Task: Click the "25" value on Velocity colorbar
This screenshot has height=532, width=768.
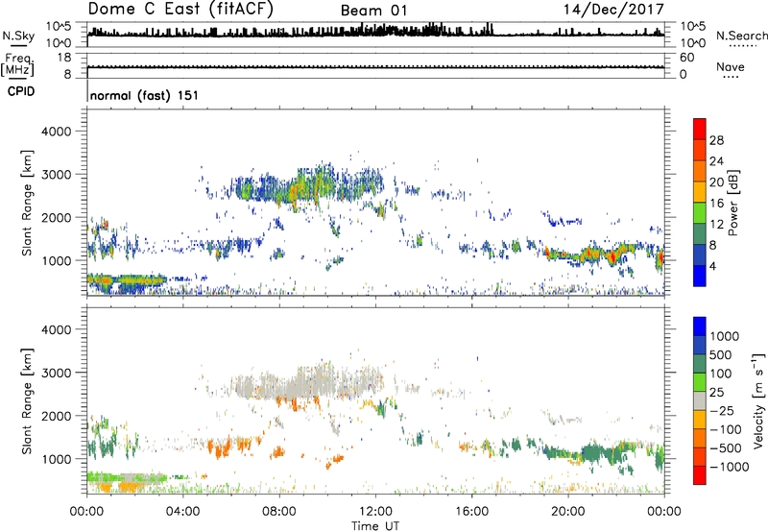Action: [x=717, y=393]
